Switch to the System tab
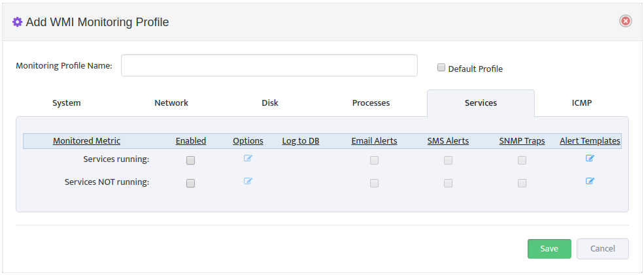The height and width of the screenshot is (275, 644). pyautogui.click(x=67, y=103)
